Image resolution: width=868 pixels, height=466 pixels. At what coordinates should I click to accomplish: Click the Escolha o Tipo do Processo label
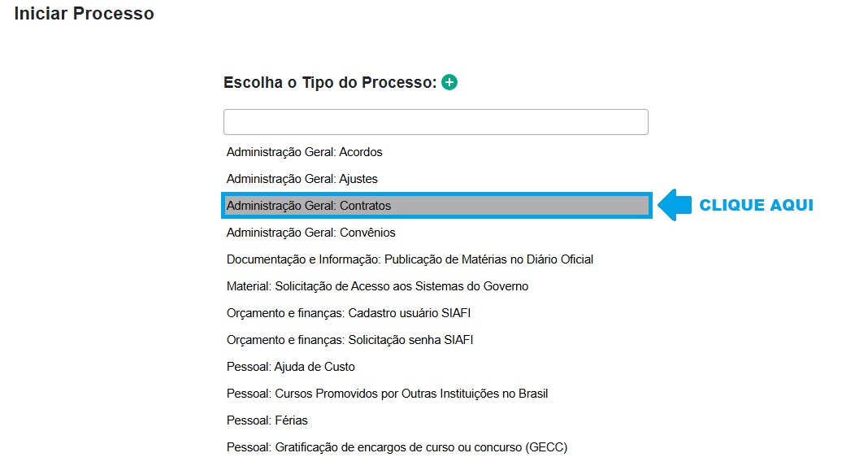(x=329, y=82)
